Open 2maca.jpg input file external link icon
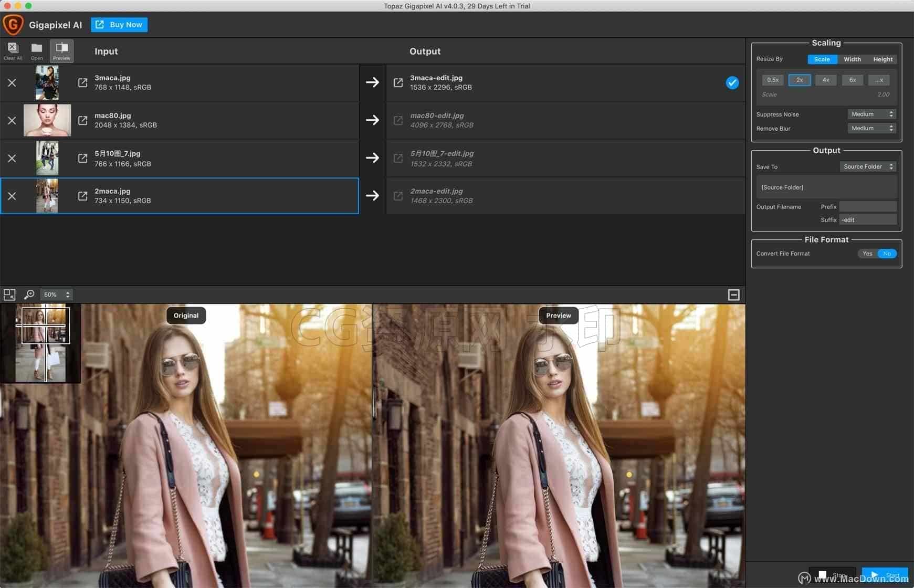Screen dimensions: 914x588 83,196
